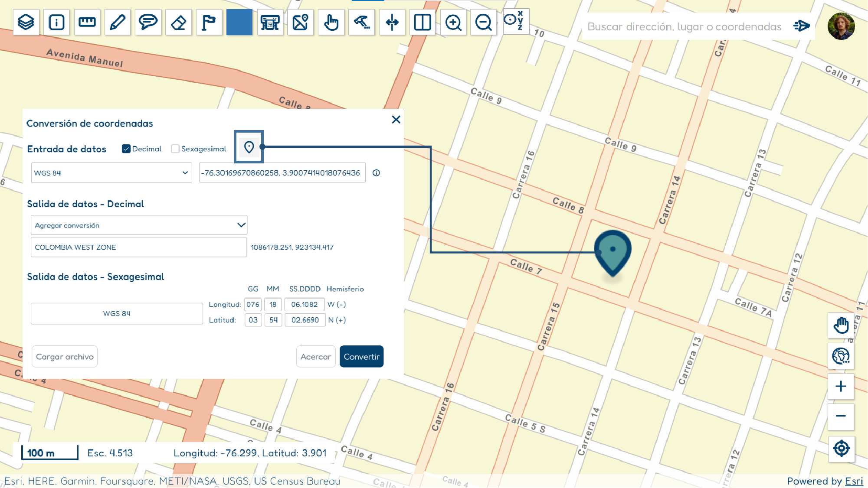Image resolution: width=868 pixels, height=488 pixels.
Task: Click the latitude minutes field 54
Action: point(273,320)
